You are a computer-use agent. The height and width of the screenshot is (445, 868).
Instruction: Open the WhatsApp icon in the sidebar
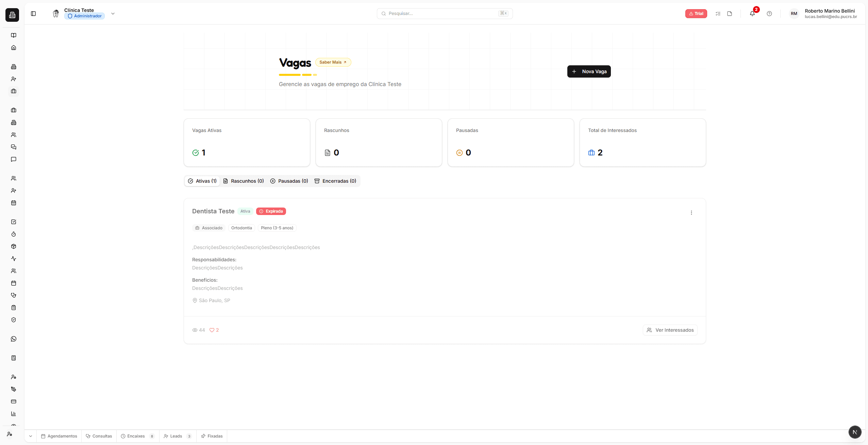(x=13, y=339)
